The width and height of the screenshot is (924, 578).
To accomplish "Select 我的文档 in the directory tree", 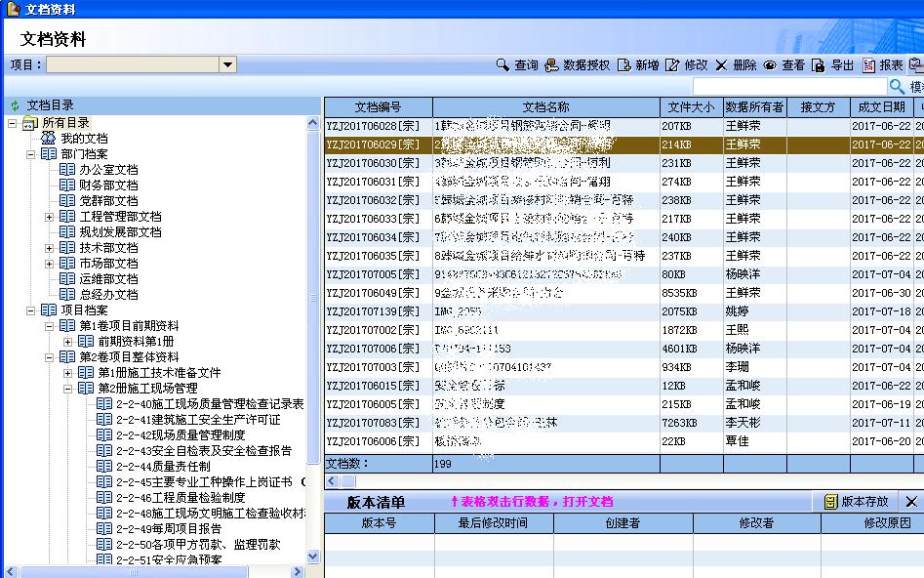I will click(x=83, y=139).
